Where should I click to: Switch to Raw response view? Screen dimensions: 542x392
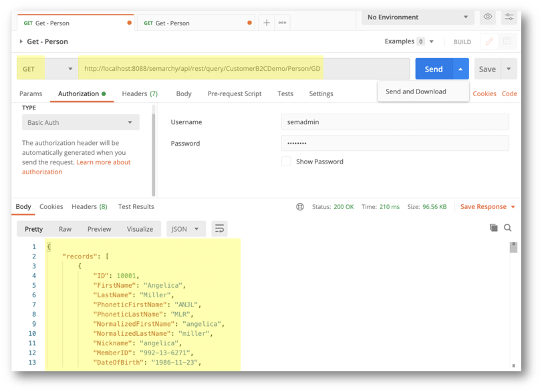(x=65, y=229)
